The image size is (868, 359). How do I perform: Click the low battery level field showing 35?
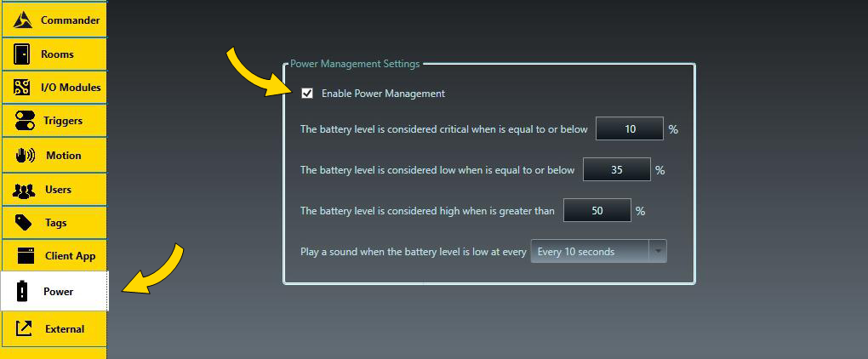pos(617,170)
